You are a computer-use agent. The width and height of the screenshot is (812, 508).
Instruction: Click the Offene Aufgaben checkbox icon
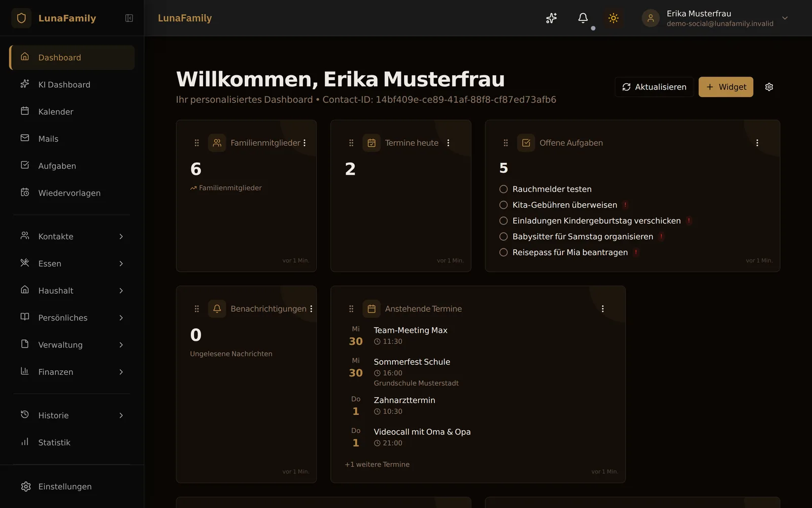(526, 143)
